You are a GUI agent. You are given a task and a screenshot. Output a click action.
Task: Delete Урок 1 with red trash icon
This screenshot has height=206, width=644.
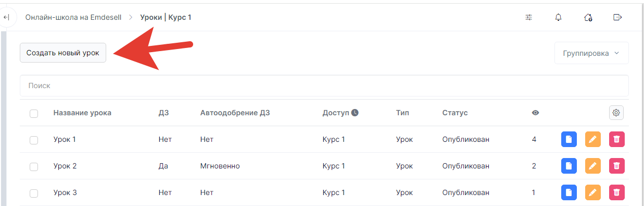(x=617, y=139)
